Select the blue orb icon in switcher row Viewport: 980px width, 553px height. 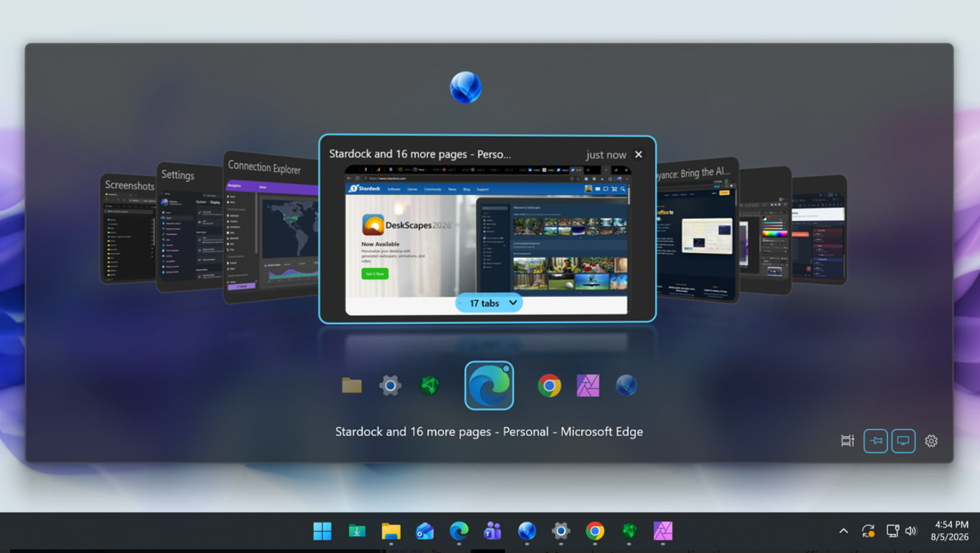pos(626,386)
